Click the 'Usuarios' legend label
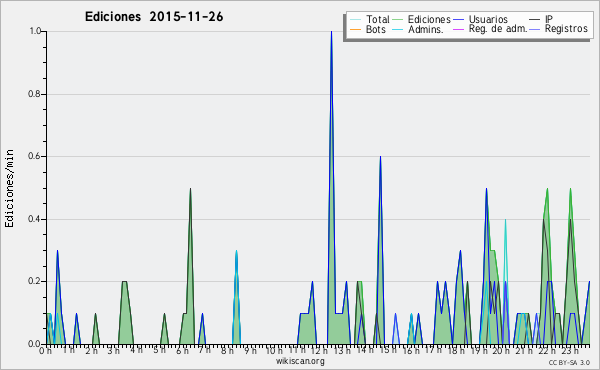The height and width of the screenshot is (370, 600). (488, 19)
